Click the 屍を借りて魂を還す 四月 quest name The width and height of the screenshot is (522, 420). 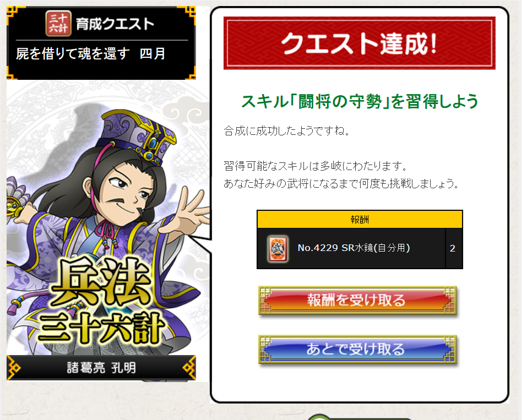coord(90,53)
